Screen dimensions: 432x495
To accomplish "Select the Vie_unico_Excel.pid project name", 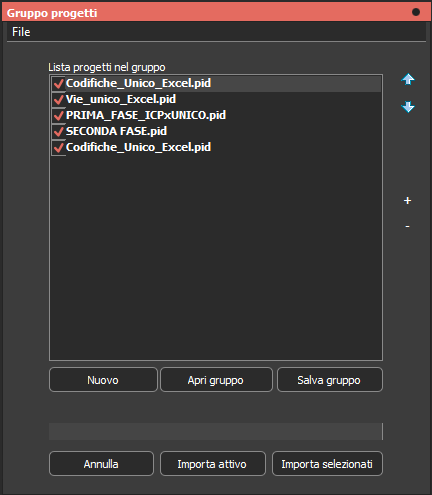I will (121, 99).
